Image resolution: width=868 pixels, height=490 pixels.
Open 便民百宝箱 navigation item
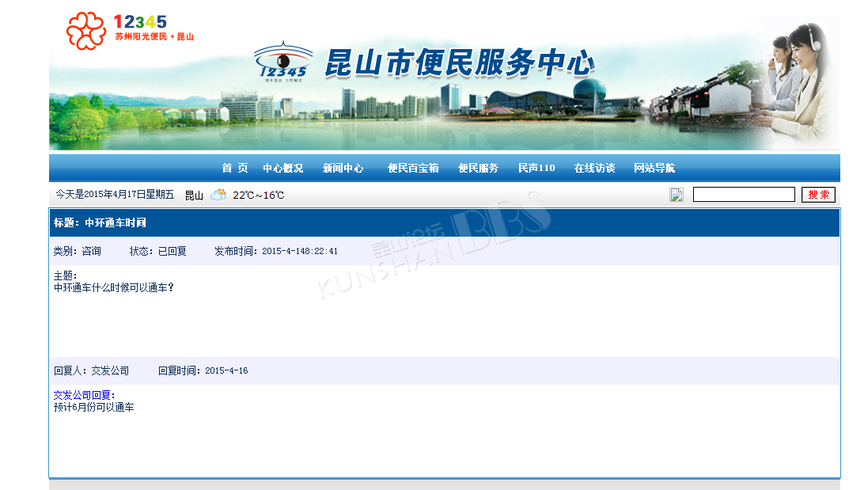[x=414, y=169]
